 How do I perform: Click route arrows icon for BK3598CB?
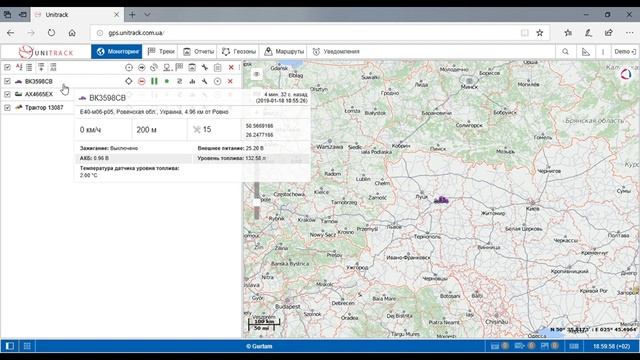click(180, 81)
